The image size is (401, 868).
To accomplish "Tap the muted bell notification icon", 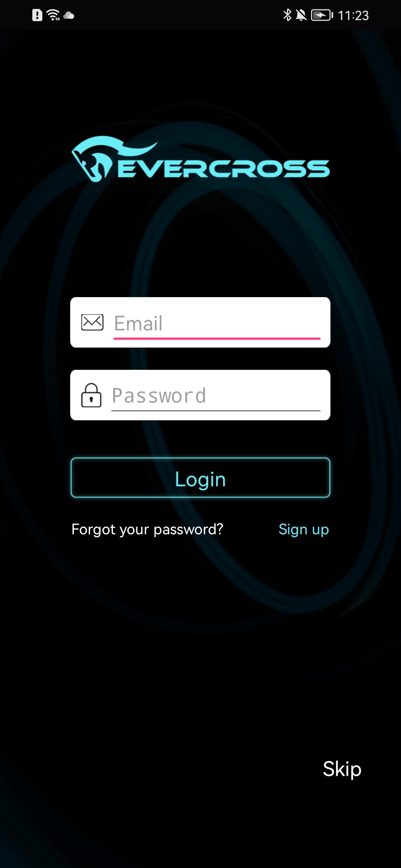I will [301, 15].
